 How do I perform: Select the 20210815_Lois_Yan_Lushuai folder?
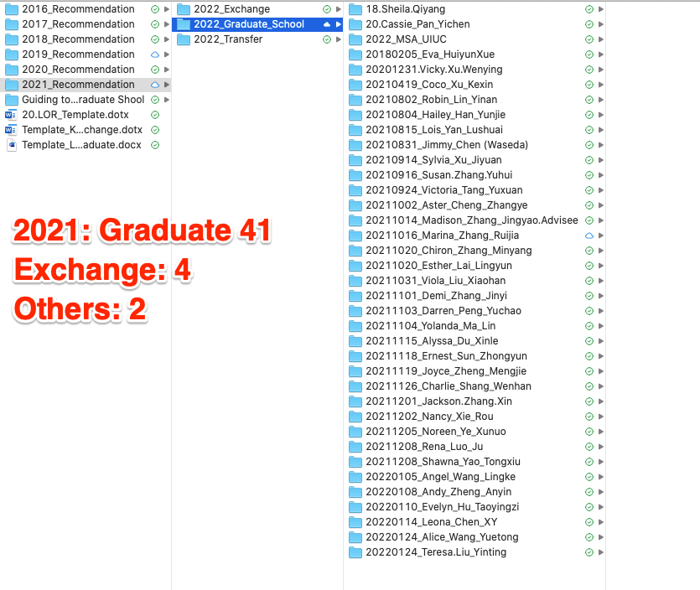point(476,130)
